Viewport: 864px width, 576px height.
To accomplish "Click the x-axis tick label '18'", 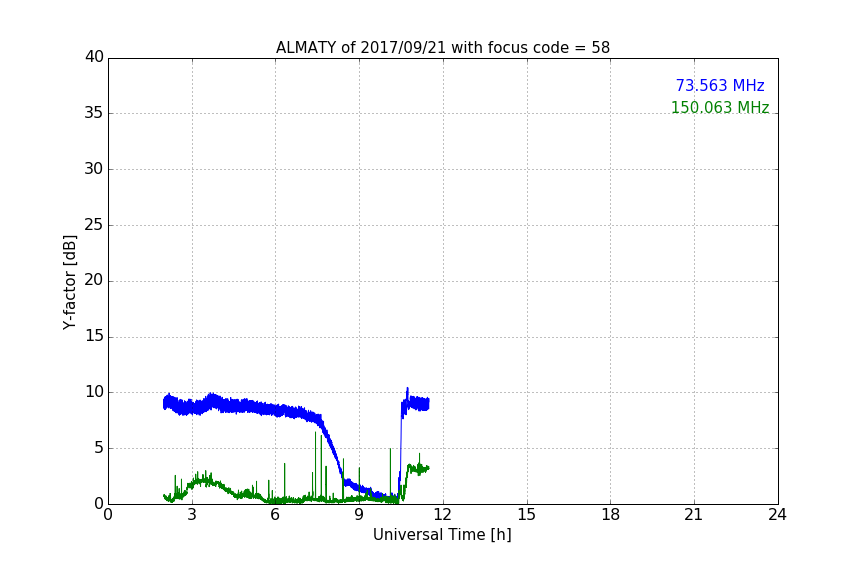I will click(611, 515).
